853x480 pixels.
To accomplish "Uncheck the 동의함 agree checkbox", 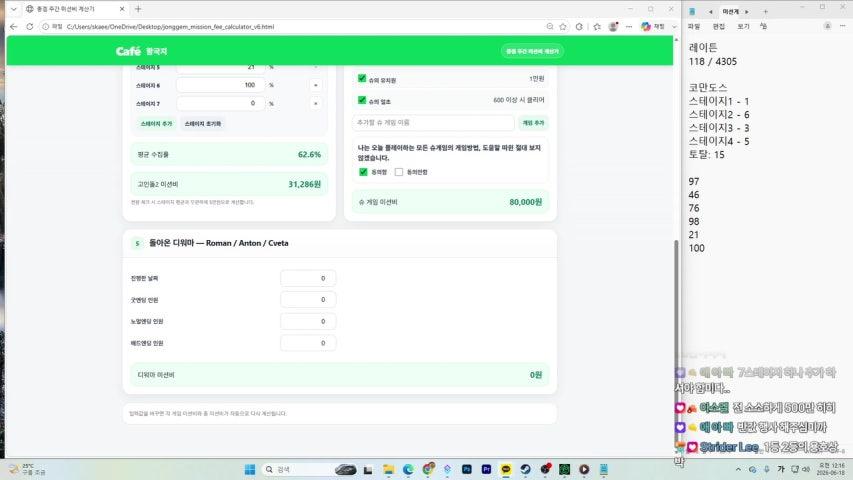I will [x=363, y=172].
